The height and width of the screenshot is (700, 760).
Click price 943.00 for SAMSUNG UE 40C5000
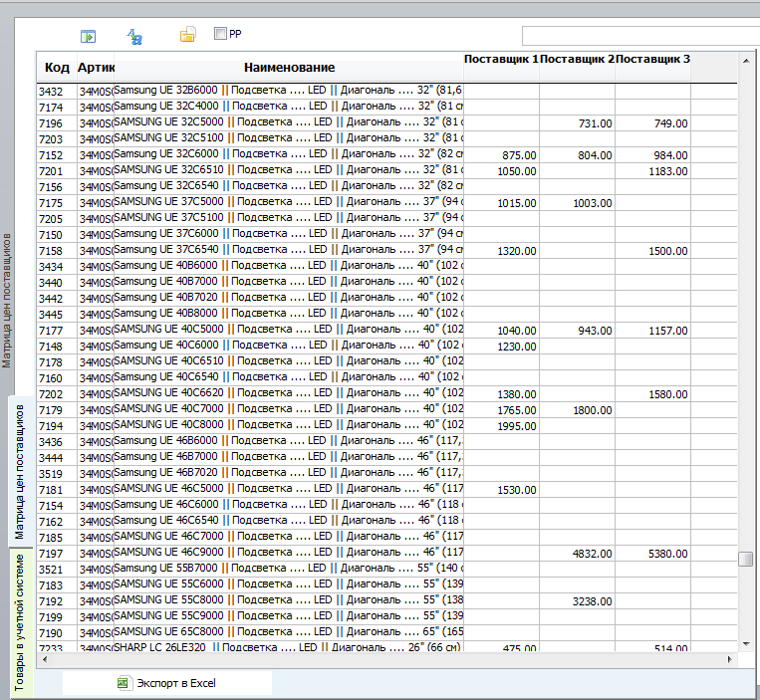click(x=595, y=331)
